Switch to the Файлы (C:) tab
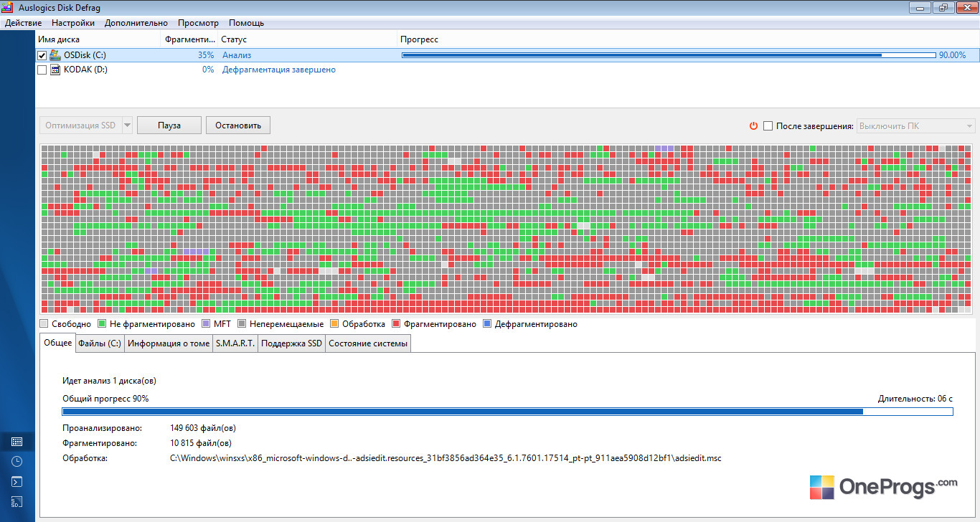This screenshot has width=980, height=522. (100, 343)
